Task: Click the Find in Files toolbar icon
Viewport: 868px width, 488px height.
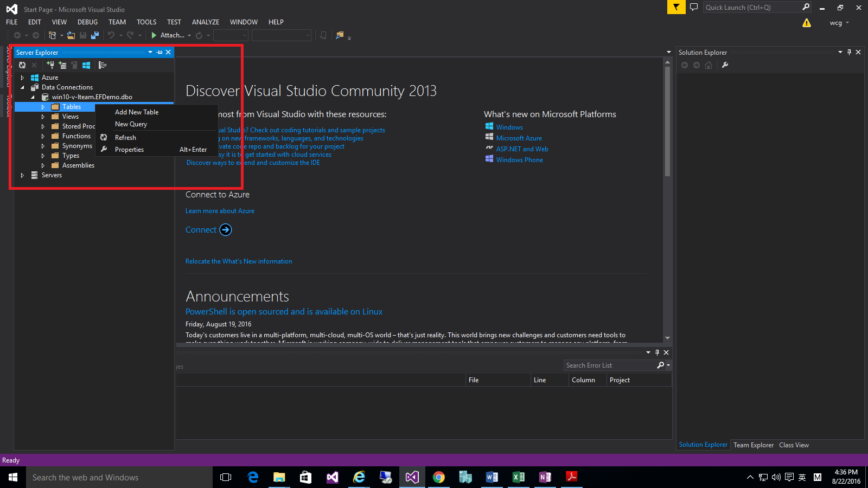Action: pyautogui.click(x=340, y=35)
